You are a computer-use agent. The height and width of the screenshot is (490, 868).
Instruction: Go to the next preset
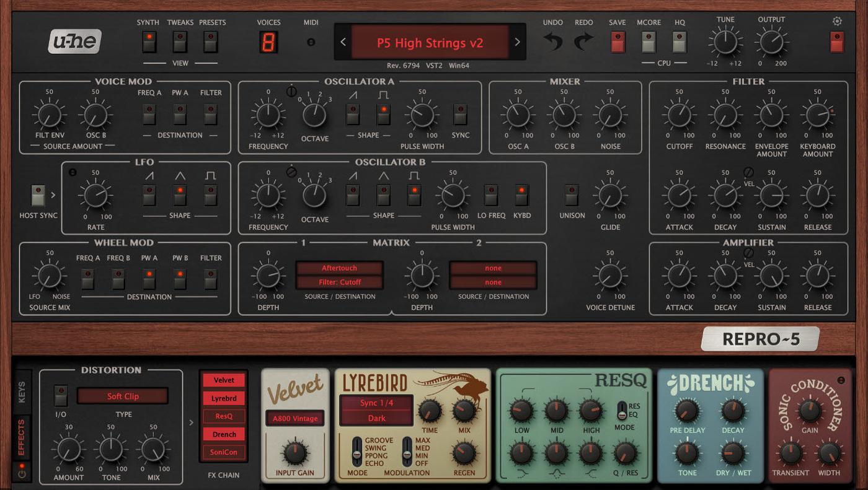click(517, 42)
